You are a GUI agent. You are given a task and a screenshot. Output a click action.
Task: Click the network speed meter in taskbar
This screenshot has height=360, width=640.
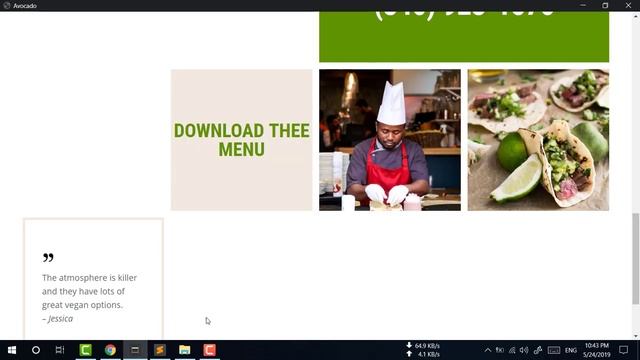coord(423,350)
